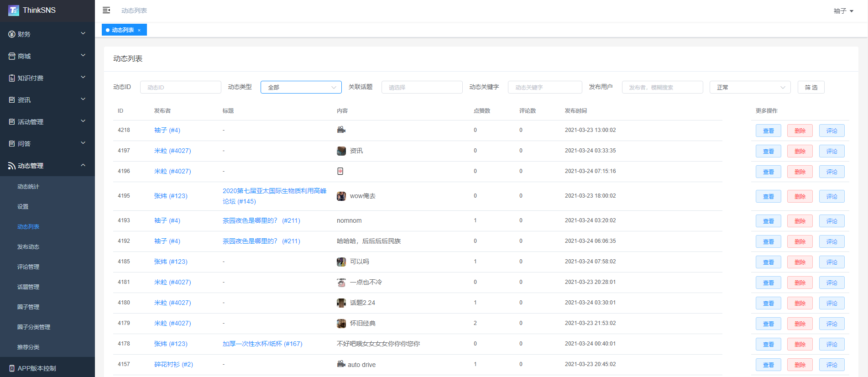868x377 pixels.
Task: Open publisher link 碎花衬衫 (#2)
Action: pos(173,364)
